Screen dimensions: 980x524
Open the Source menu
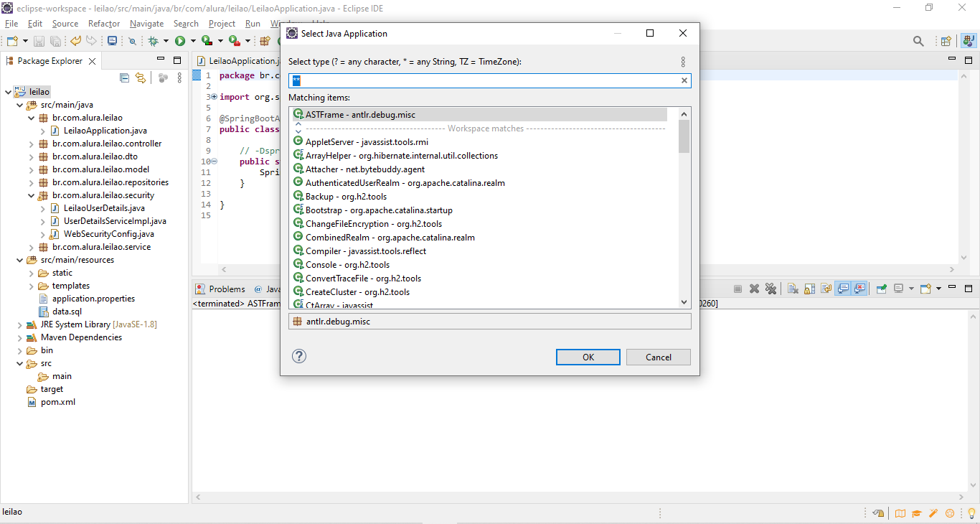click(x=65, y=24)
